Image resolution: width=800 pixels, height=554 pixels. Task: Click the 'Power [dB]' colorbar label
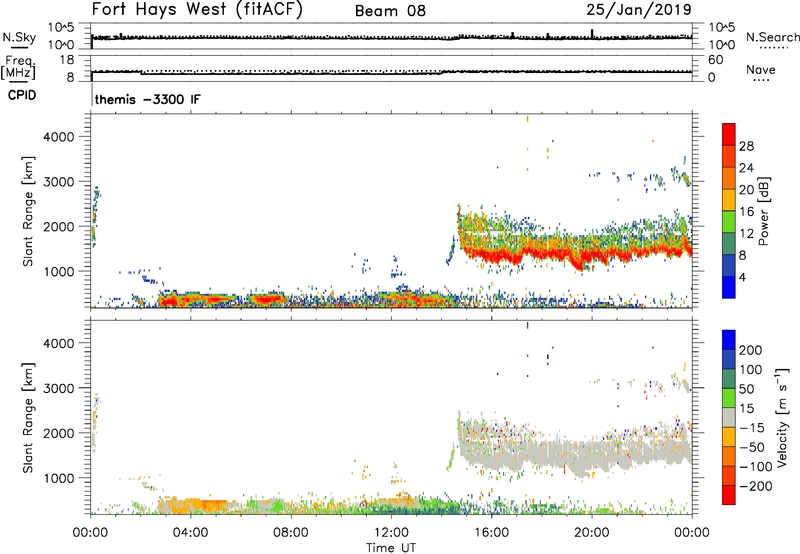(x=763, y=211)
